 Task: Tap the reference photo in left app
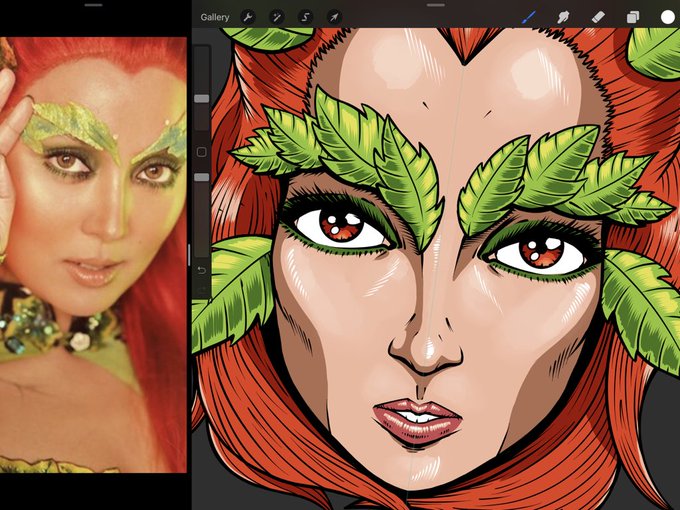(93, 255)
